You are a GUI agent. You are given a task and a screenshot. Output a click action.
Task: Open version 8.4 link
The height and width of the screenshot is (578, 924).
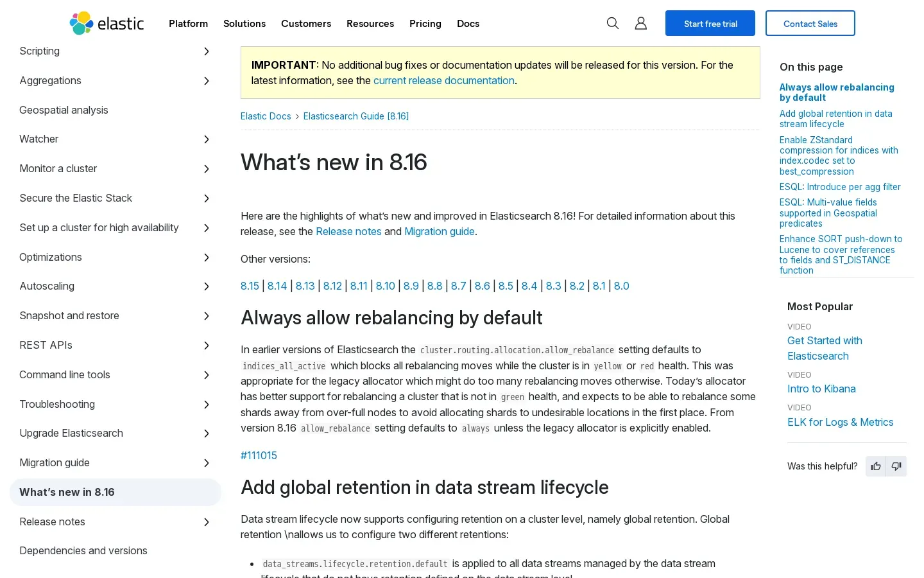(x=529, y=286)
